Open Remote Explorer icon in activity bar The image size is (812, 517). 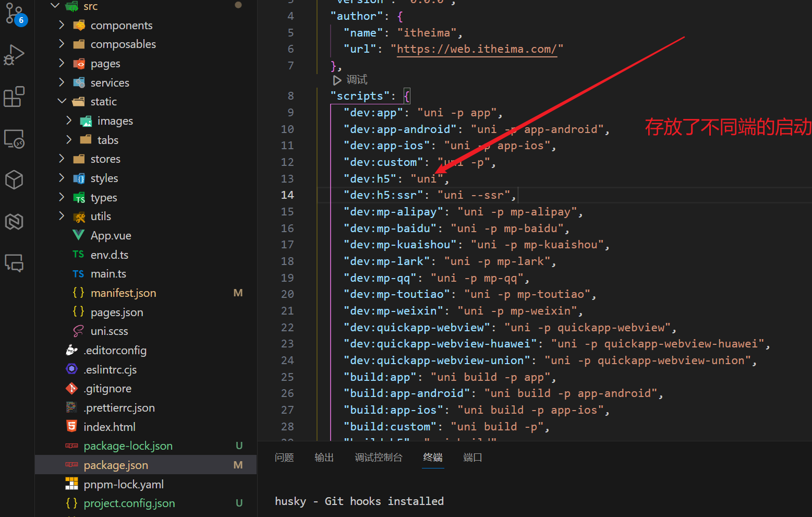(14, 139)
